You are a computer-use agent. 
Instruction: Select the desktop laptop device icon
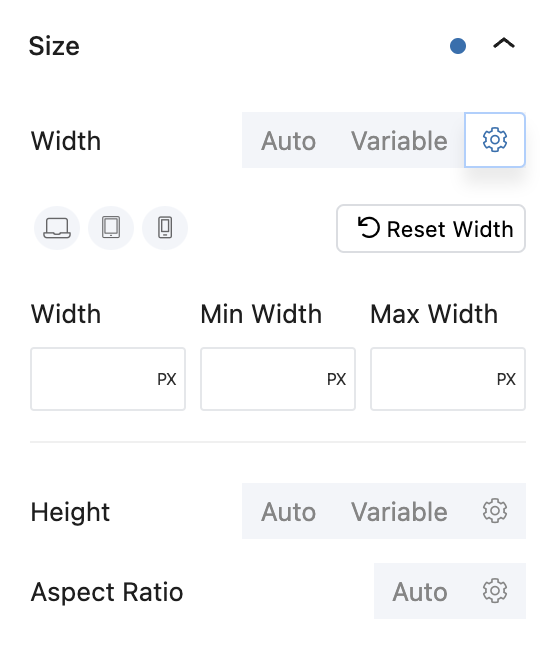(x=57, y=228)
